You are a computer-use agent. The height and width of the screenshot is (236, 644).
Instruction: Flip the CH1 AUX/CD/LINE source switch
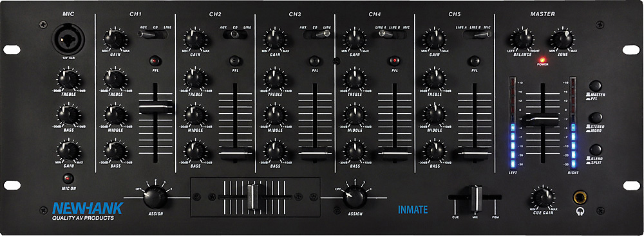coord(153,35)
